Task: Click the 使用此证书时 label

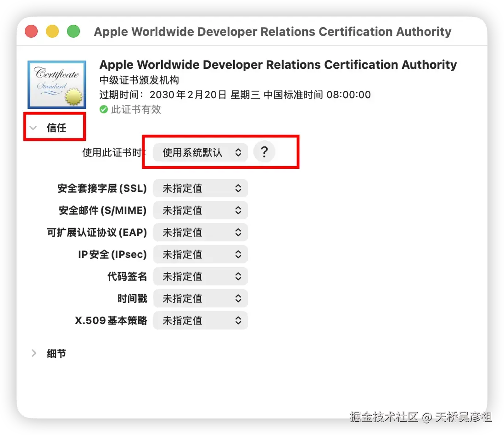Action: 114,152
